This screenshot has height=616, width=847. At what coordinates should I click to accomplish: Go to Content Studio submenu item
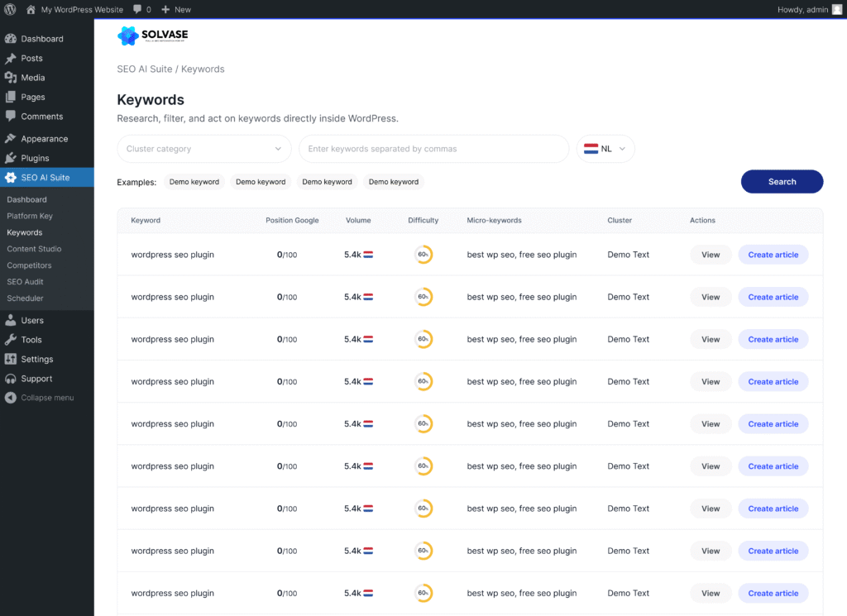(34, 249)
